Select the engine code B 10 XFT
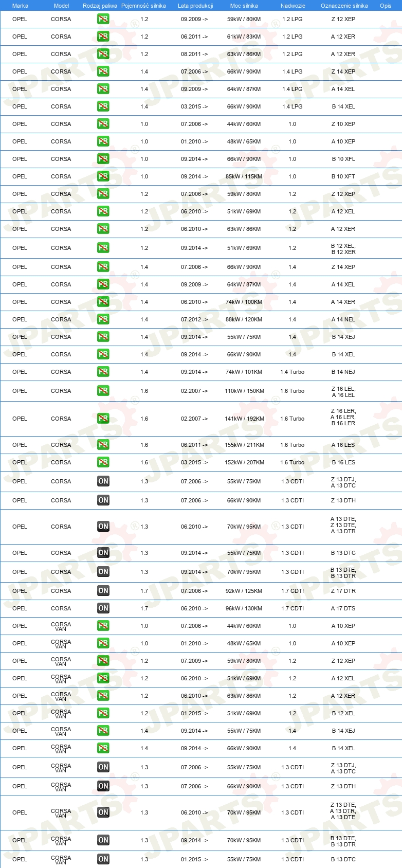The width and height of the screenshot is (402, 868). click(343, 176)
